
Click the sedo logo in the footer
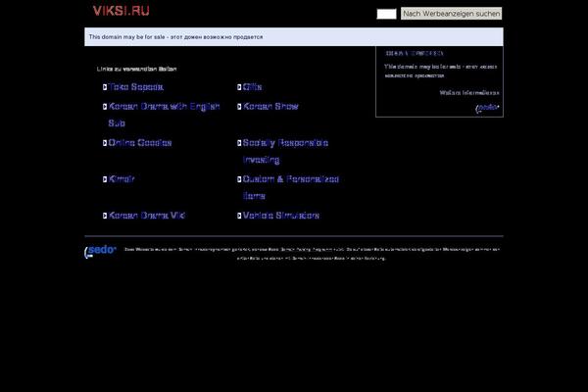click(x=100, y=252)
